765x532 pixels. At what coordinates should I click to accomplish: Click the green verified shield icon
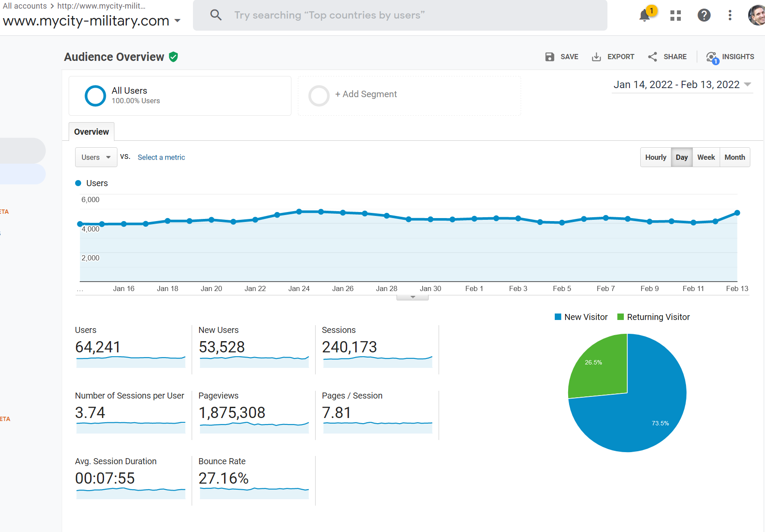click(x=174, y=57)
